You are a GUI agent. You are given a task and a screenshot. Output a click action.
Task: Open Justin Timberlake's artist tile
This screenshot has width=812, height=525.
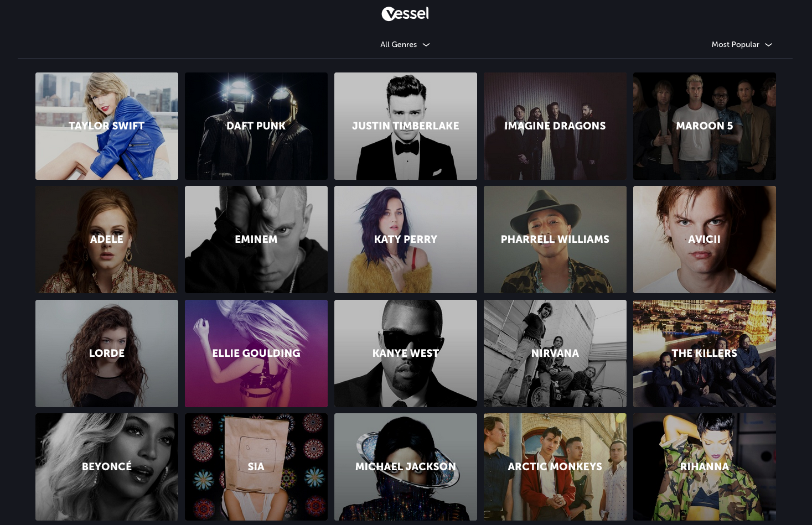(x=406, y=126)
